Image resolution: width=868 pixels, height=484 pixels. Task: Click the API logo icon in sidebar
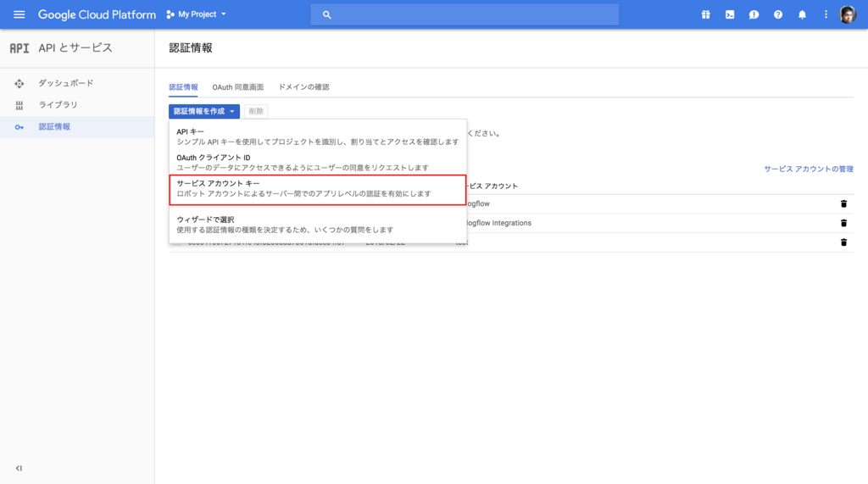(19, 48)
